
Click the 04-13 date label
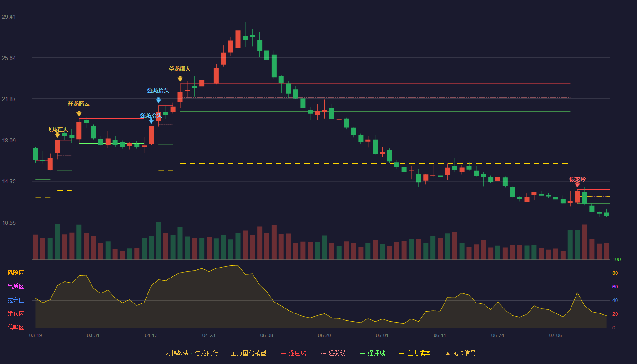coord(151,335)
